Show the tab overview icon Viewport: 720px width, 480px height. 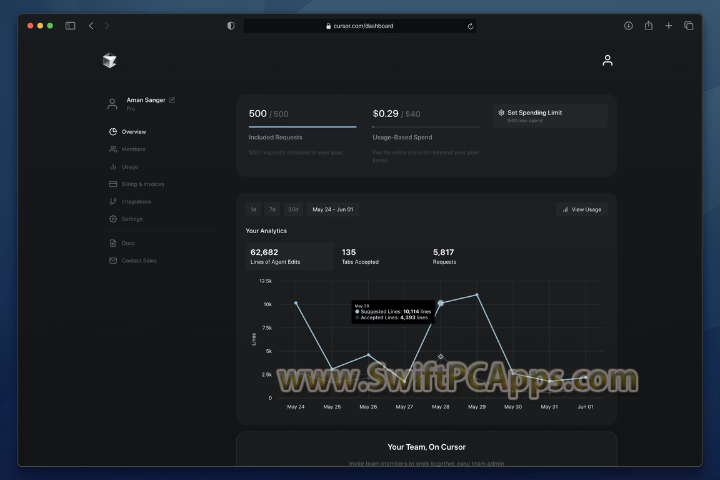point(688,26)
